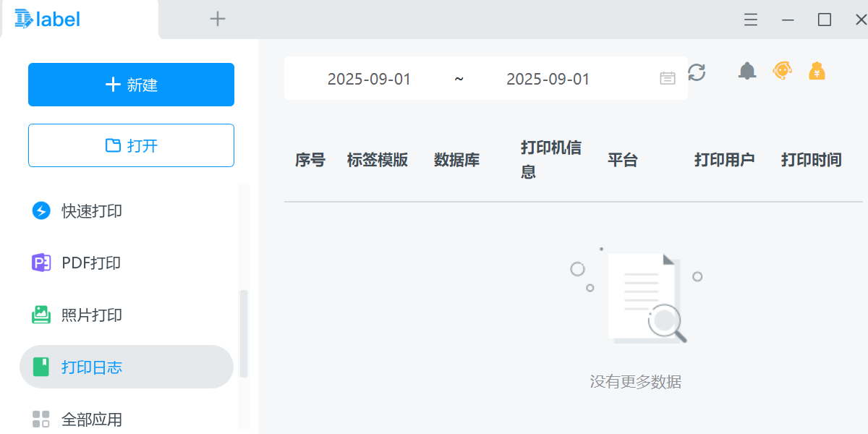Open customer service headset icon
Viewport: 868px width, 434px height.
[782, 71]
